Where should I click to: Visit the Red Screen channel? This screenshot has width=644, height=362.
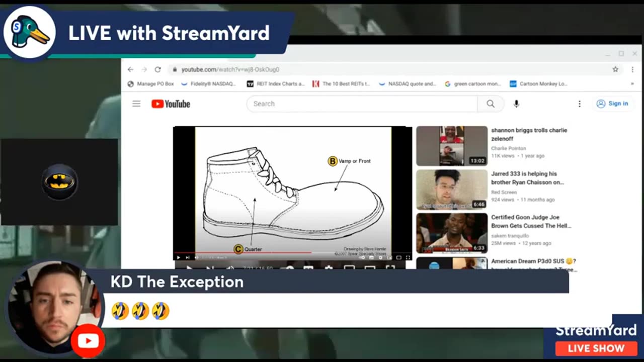[505, 192]
